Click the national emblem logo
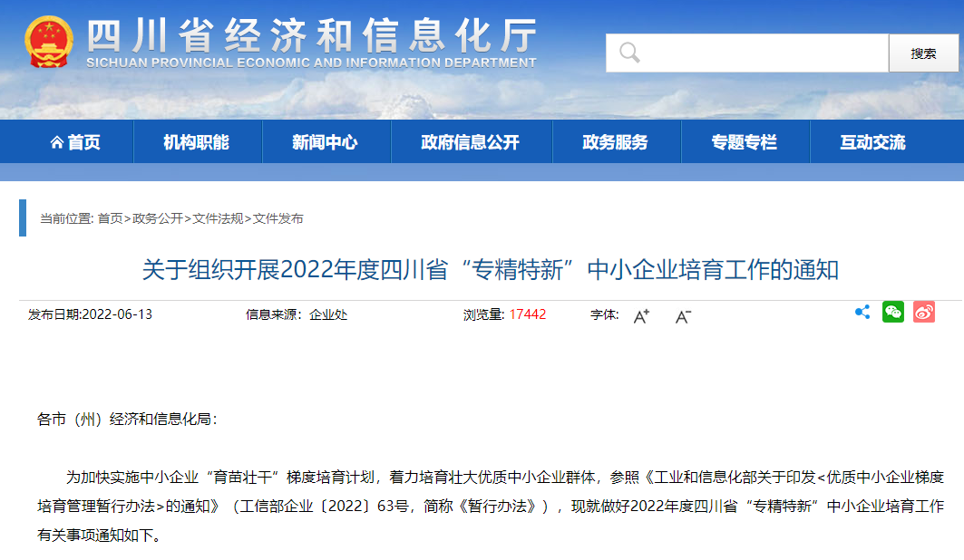This screenshot has width=964, height=560. click(x=49, y=43)
